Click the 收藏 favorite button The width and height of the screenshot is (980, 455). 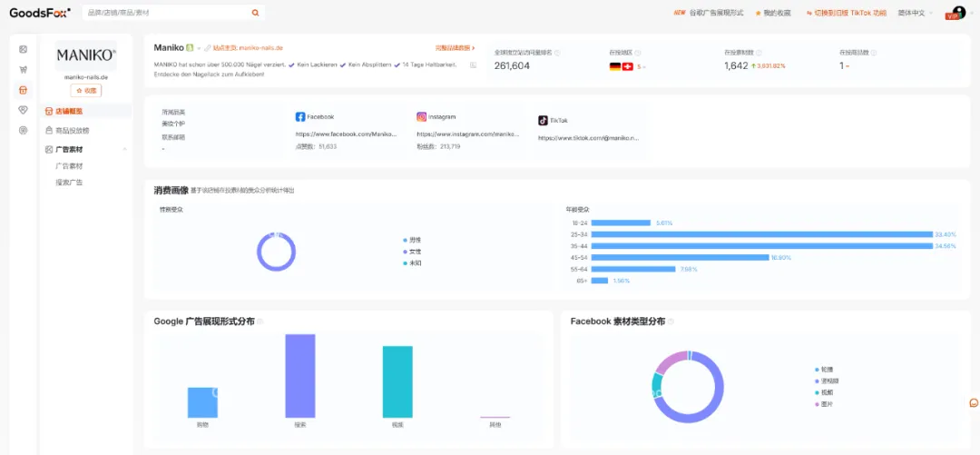point(85,91)
